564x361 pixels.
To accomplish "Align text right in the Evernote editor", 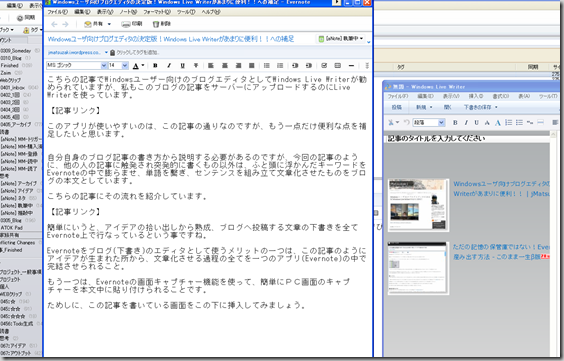I will click(x=238, y=65).
